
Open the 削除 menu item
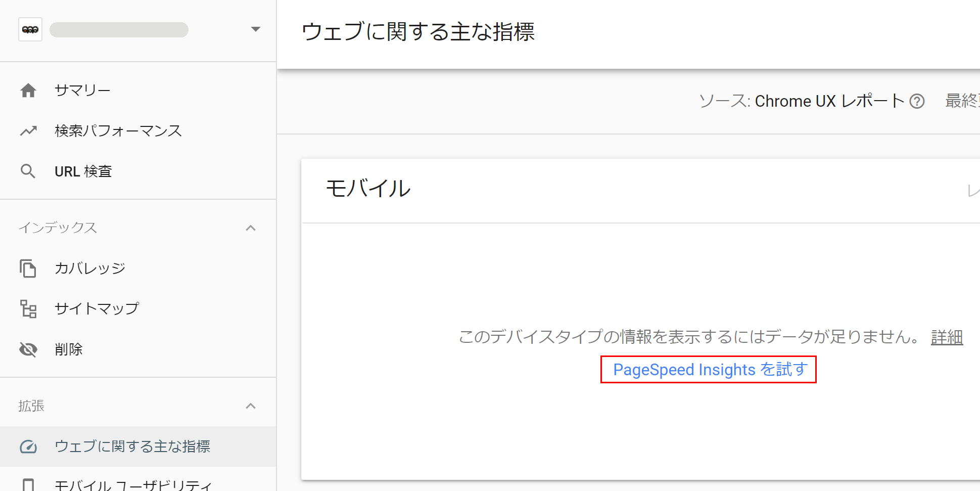[x=69, y=349]
